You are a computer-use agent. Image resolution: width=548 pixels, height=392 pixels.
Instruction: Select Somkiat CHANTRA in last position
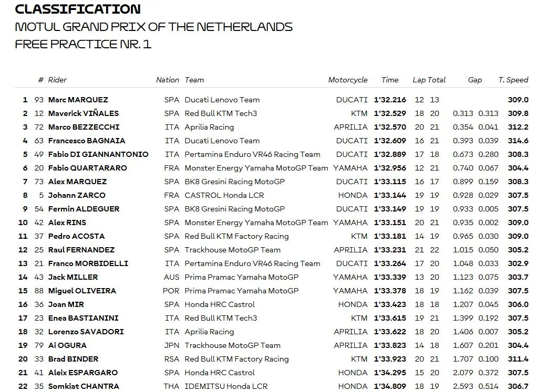(84, 386)
